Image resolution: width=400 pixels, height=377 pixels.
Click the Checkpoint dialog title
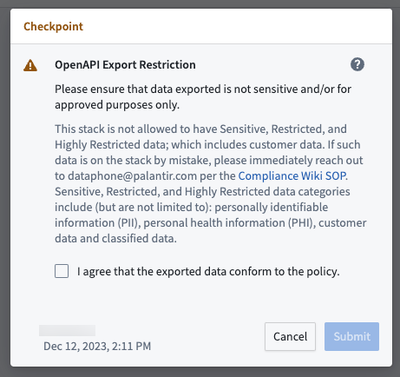(x=53, y=26)
